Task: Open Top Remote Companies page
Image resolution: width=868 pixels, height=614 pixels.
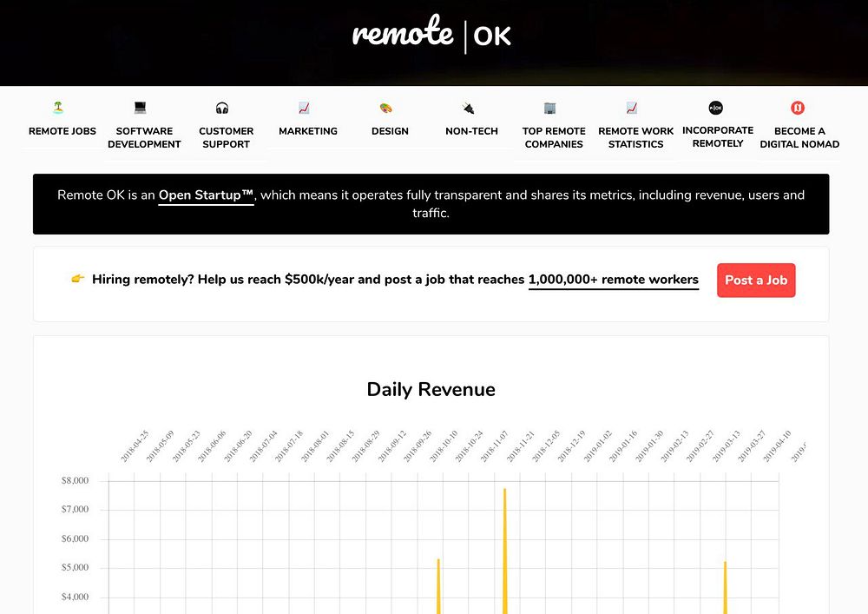Action: pyautogui.click(x=554, y=138)
